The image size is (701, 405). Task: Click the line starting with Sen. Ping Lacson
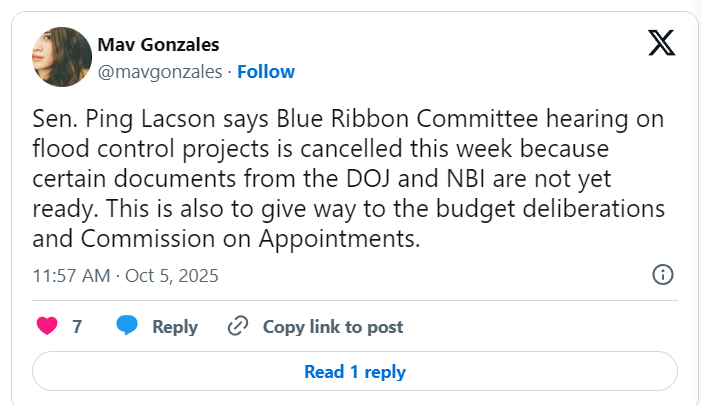(x=345, y=121)
